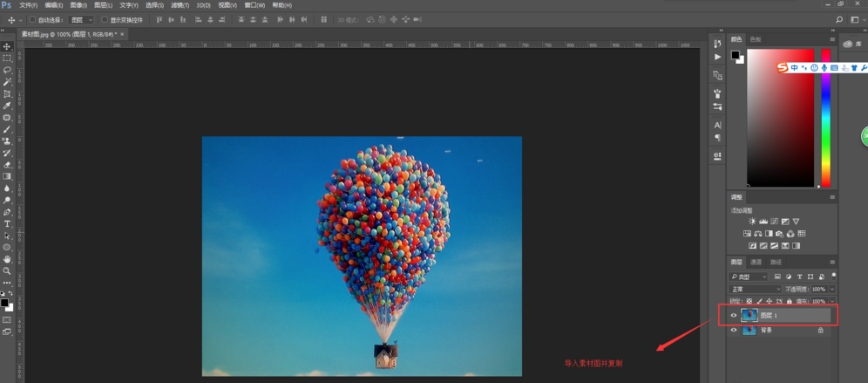Open the 滤镜(T) menu
The width and height of the screenshot is (868, 383).
pos(180,5)
